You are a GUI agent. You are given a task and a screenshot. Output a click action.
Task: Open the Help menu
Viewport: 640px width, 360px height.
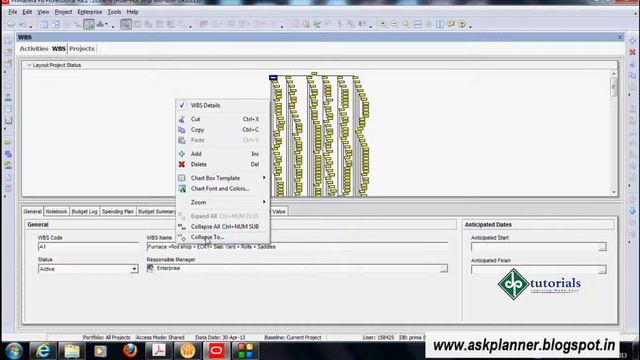(x=132, y=12)
